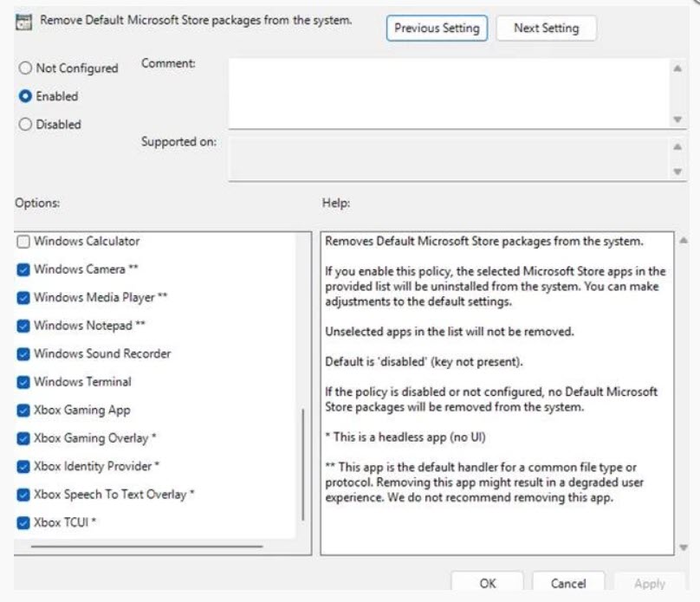Click the dialog title Remove Default Microsoft Store packages
Screen dimensions: 700x602
[196, 20]
